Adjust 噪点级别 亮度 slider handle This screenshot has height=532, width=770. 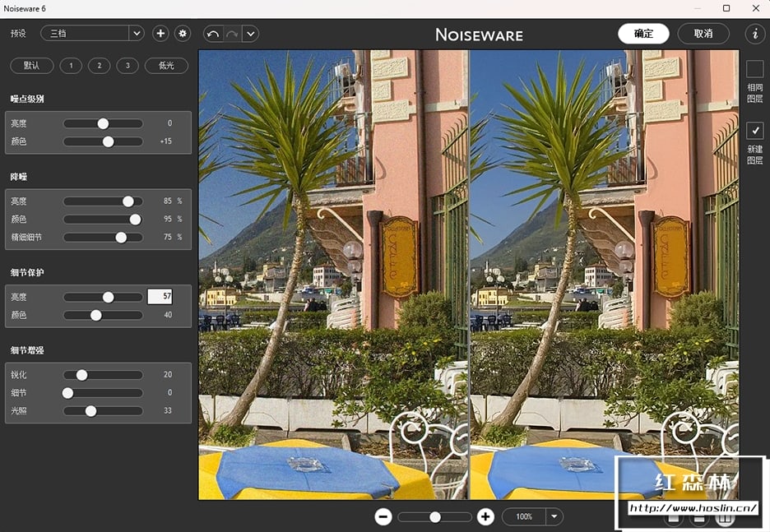tap(103, 123)
